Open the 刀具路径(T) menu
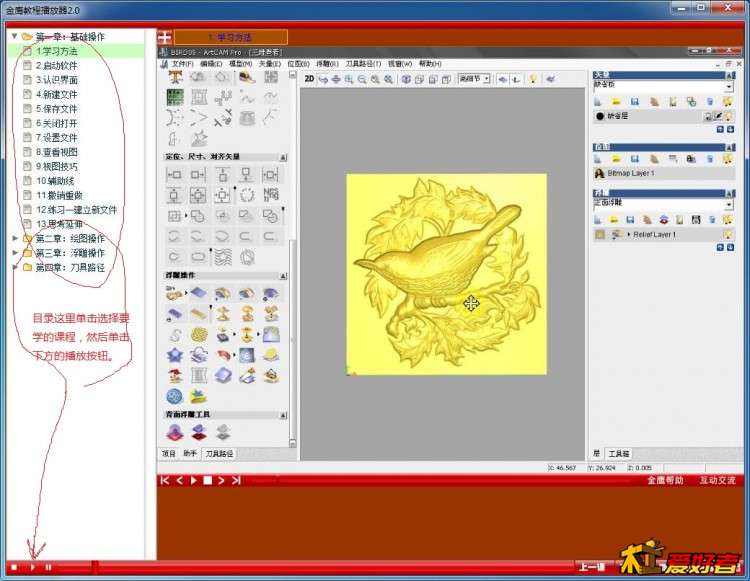750x581 pixels. (363, 64)
